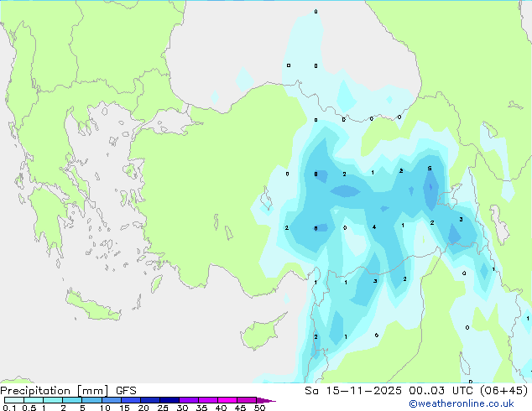Open the weatheronline.co.uk copyright link
532x411 pixels.
pos(462,404)
